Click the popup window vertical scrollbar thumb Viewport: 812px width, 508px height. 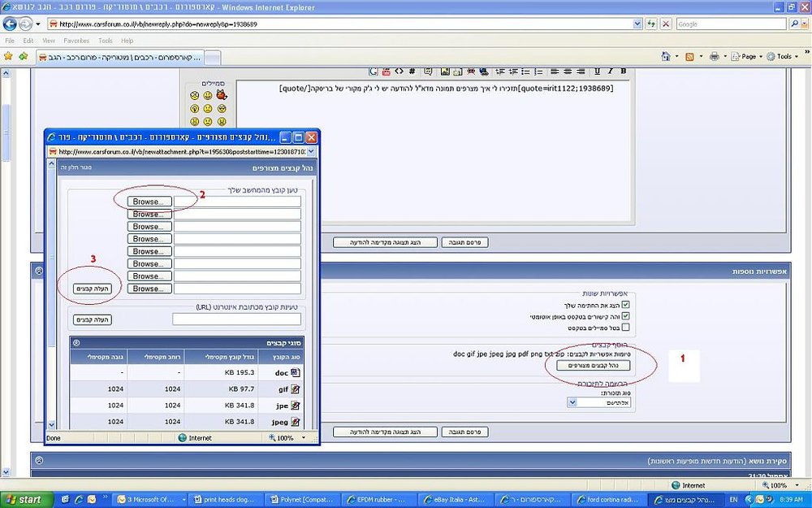(51, 257)
